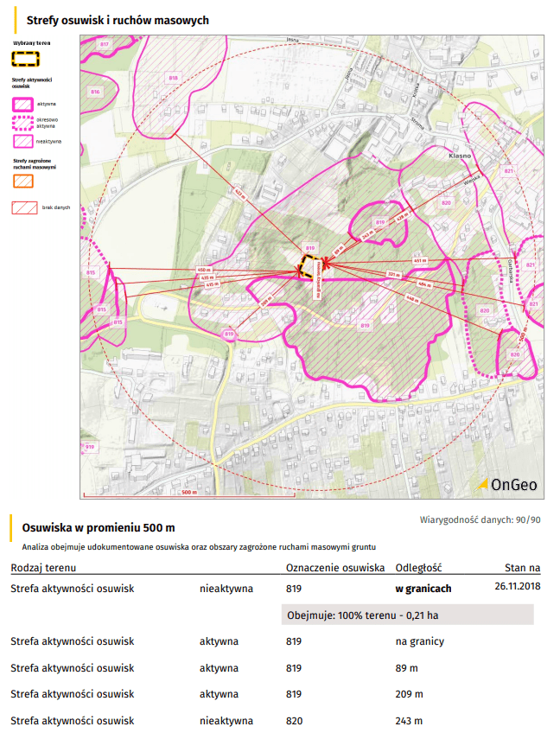
Task: Click the 818 landslide label on map
Action: pyautogui.click(x=173, y=78)
